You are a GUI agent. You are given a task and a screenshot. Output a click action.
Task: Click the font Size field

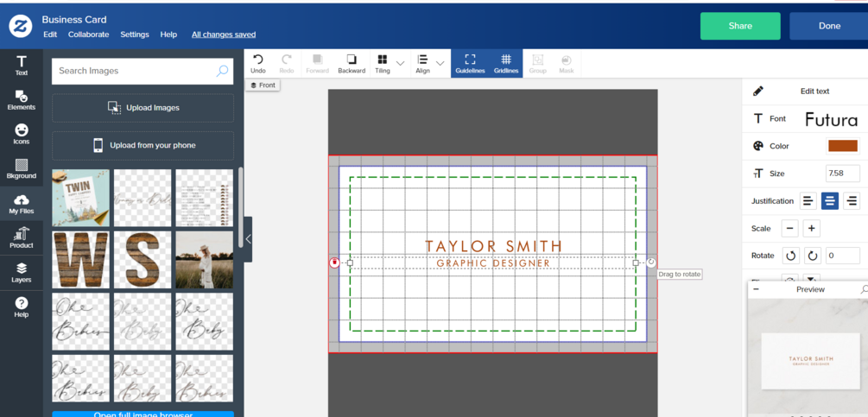click(843, 174)
